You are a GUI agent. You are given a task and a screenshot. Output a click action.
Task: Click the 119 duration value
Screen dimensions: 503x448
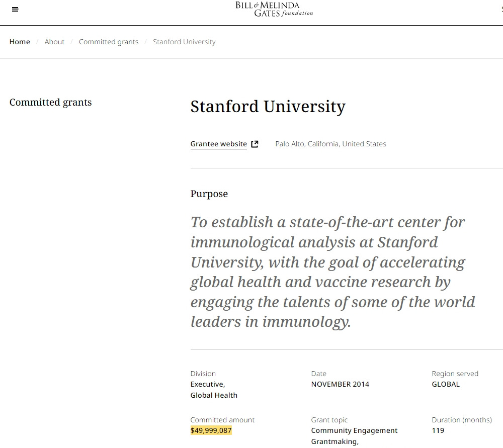click(x=438, y=430)
